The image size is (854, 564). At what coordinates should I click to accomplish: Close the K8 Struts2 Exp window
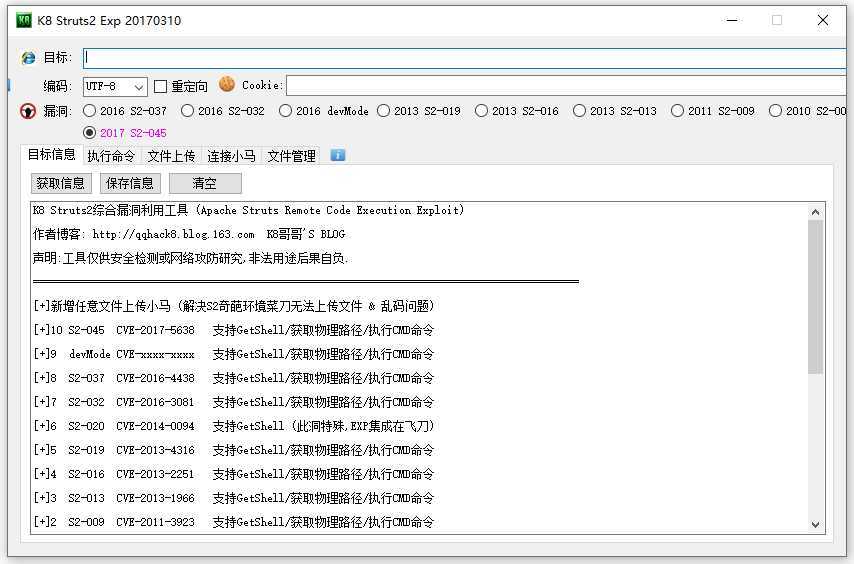point(823,21)
